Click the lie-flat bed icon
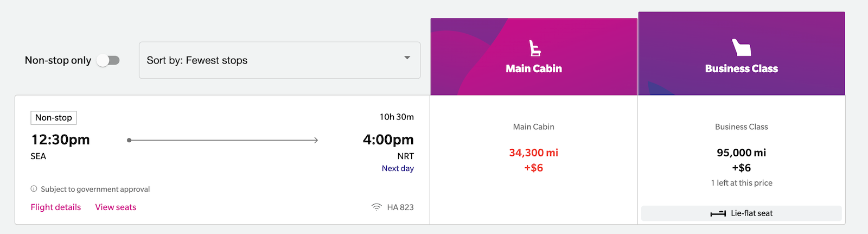This screenshot has width=868, height=234. (x=718, y=213)
